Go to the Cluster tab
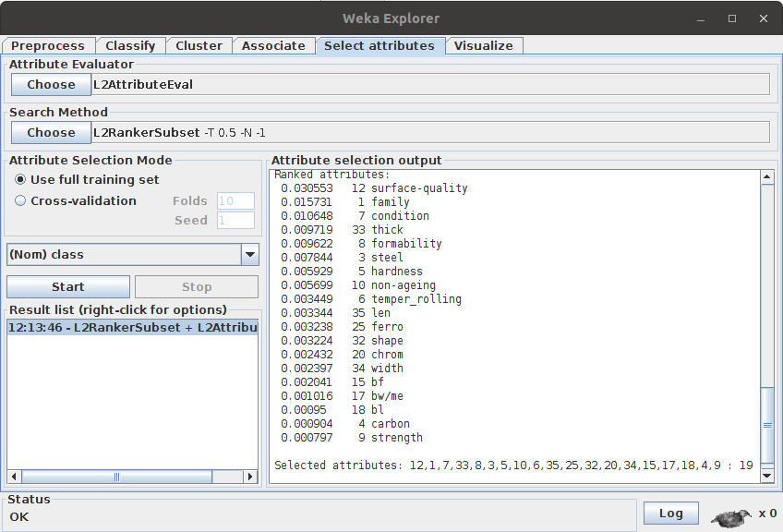 (199, 45)
